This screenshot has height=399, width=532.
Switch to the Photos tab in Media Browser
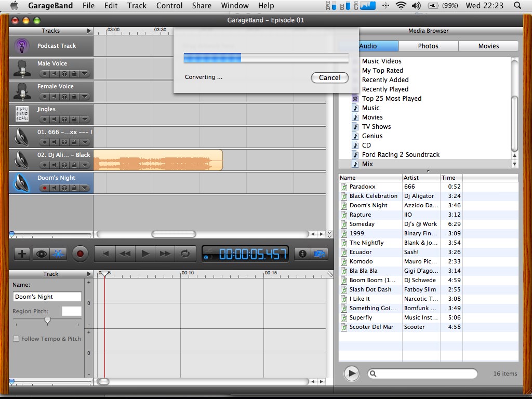(428, 46)
